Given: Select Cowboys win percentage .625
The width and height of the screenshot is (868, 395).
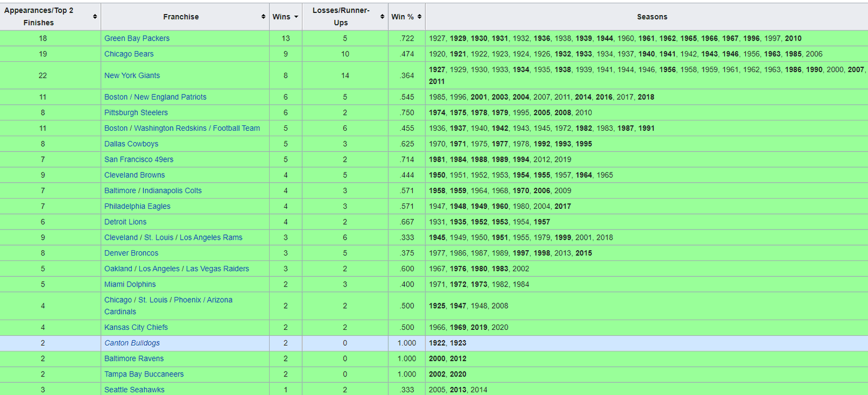Looking at the screenshot, I should (407, 144).
